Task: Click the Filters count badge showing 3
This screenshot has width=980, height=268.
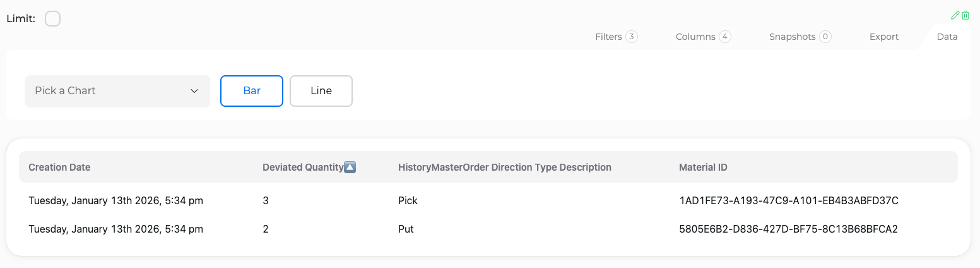Action: (x=632, y=37)
